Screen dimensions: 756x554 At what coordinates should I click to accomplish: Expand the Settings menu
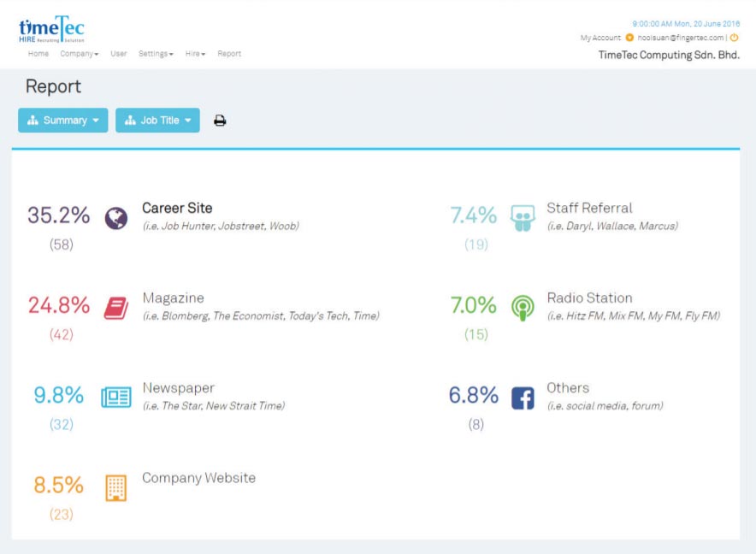click(156, 54)
